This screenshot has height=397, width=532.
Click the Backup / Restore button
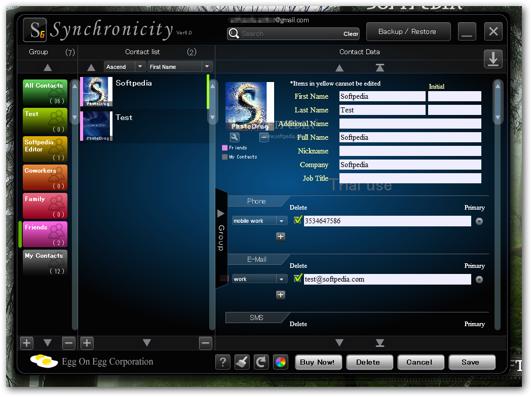point(408,31)
